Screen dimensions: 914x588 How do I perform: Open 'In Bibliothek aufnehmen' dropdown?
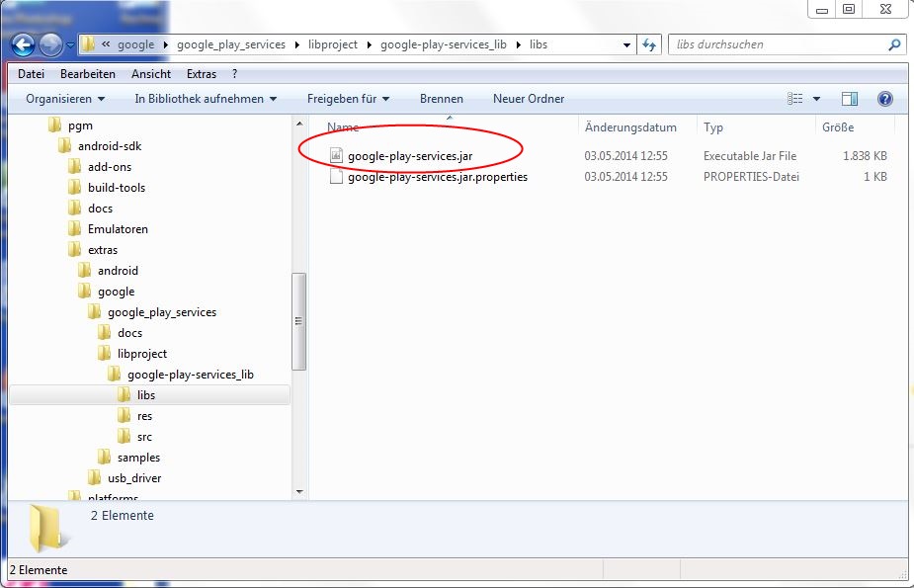[x=206, y=99]
